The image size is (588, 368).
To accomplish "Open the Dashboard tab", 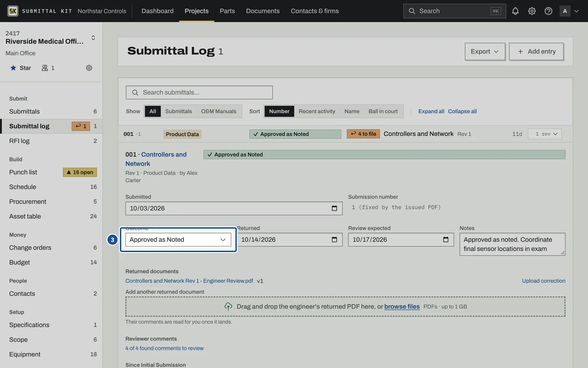I will (x=158, y=11).
